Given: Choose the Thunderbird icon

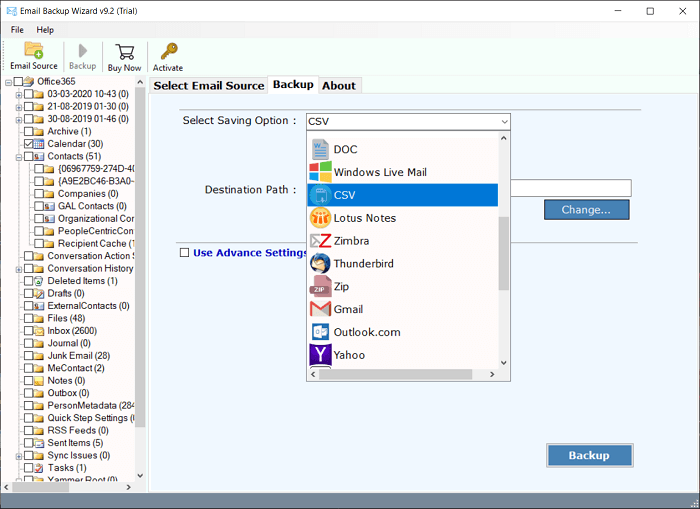Looking at the screenshot, I should 320,263.
